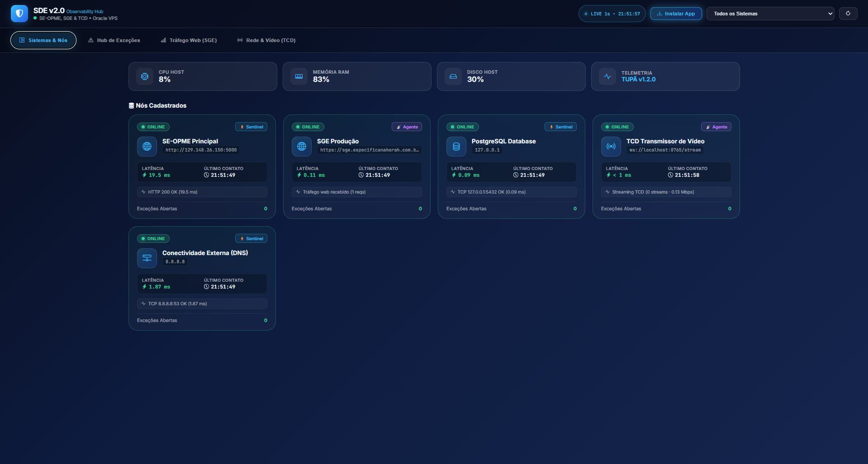The width and height of the screenshot is (868, 464).
Task: Click the PostgreSQL Database icon
Action: (x=456, y=147)
